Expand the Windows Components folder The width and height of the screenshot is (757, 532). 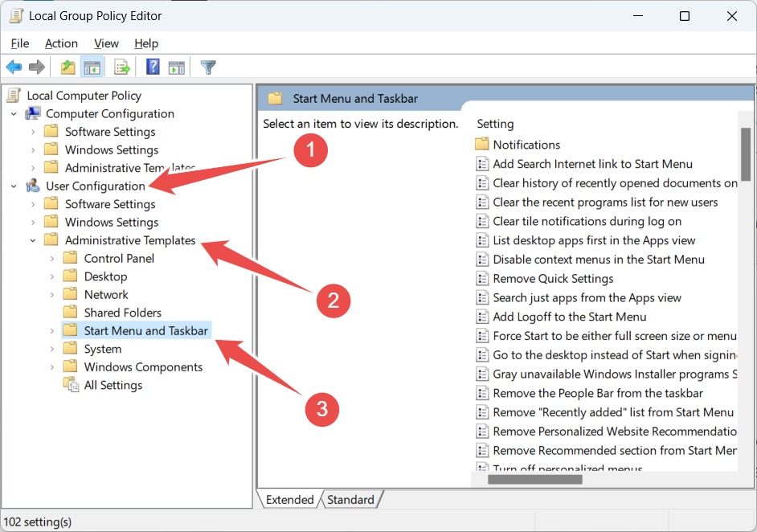coord(53,366)
